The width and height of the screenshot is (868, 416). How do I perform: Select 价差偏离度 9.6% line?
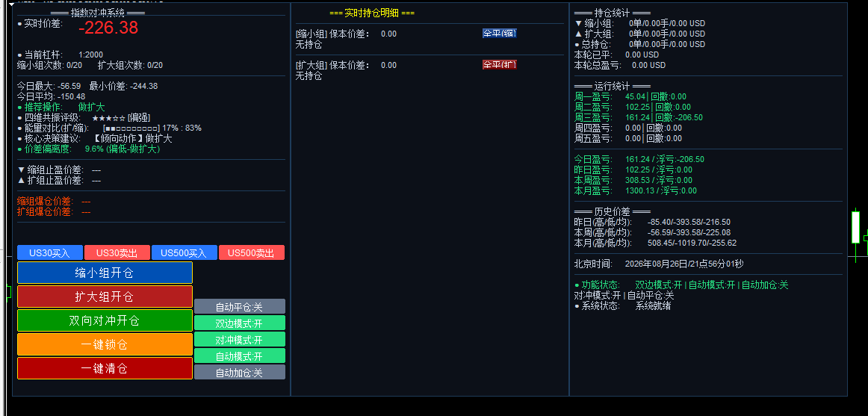coord(89,149)
